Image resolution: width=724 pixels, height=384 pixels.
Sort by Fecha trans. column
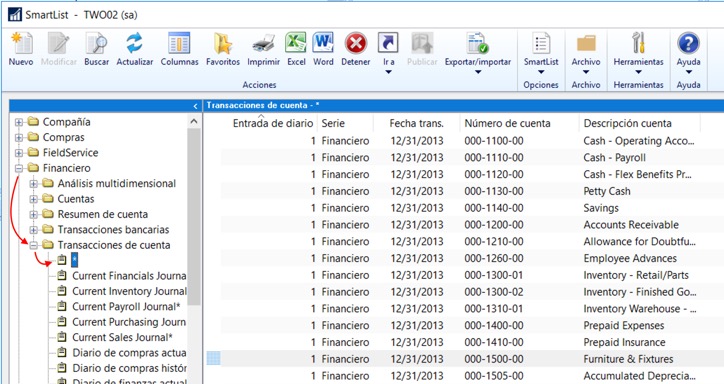(416, 123)
